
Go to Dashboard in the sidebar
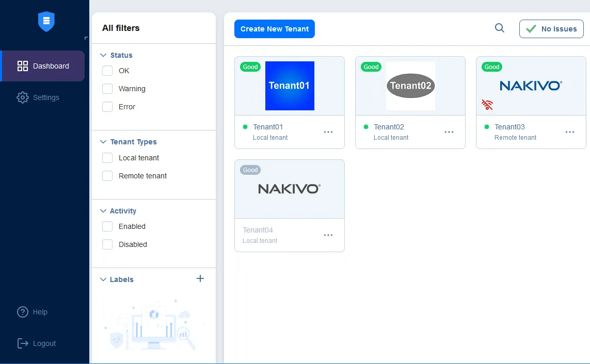[x=43, y=66]
